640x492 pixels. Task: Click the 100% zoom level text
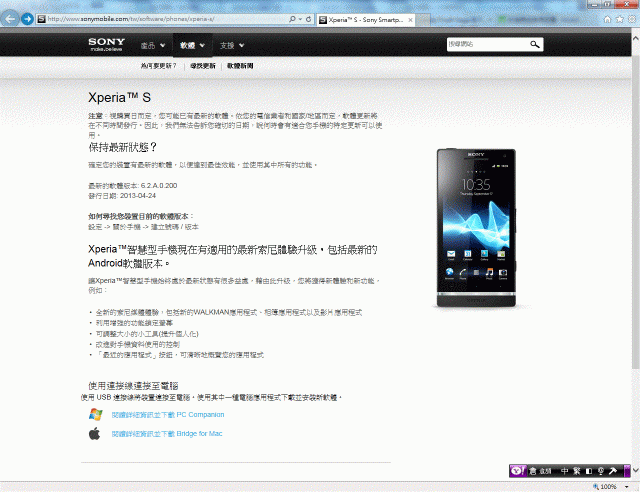[x=609, y=487]
